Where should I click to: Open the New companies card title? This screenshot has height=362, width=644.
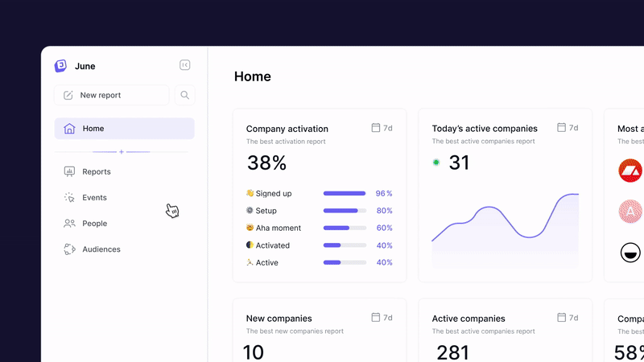pos(279,319)
